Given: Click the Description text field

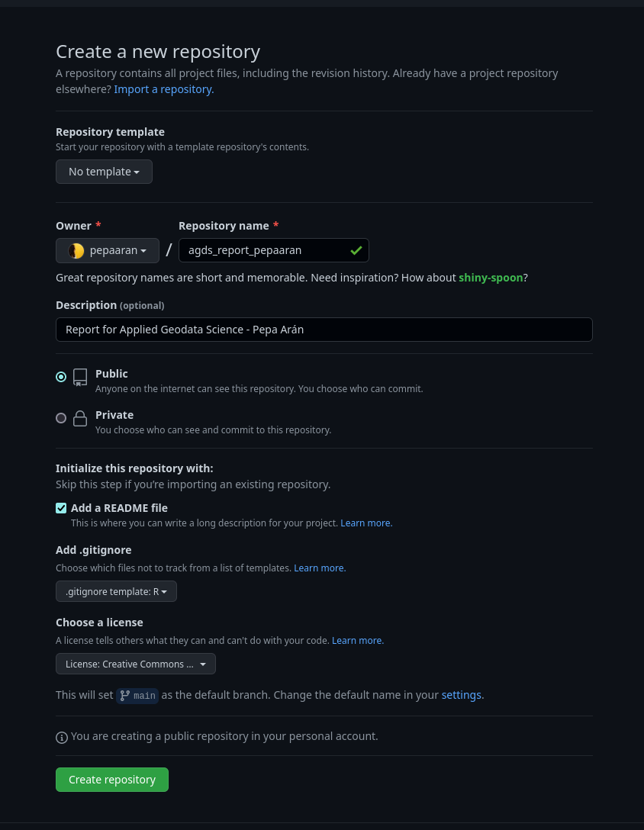Looking at the screenshot, I should coord(324,329).
